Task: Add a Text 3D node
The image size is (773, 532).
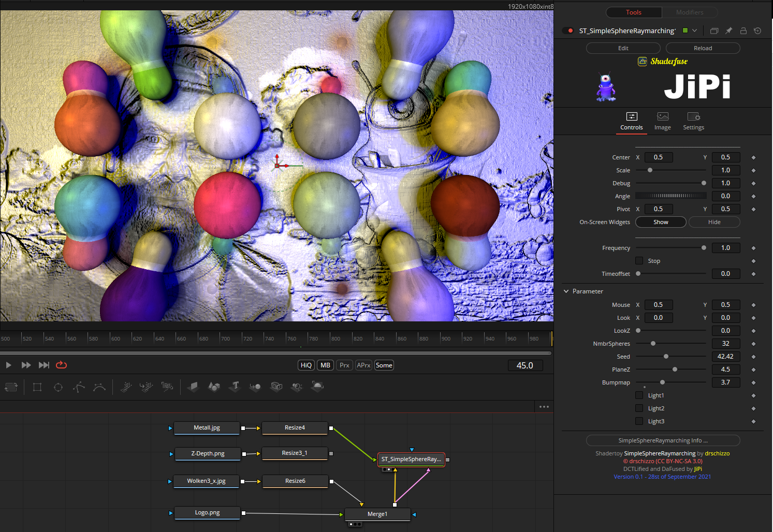Action: click(x=235, y=387)
